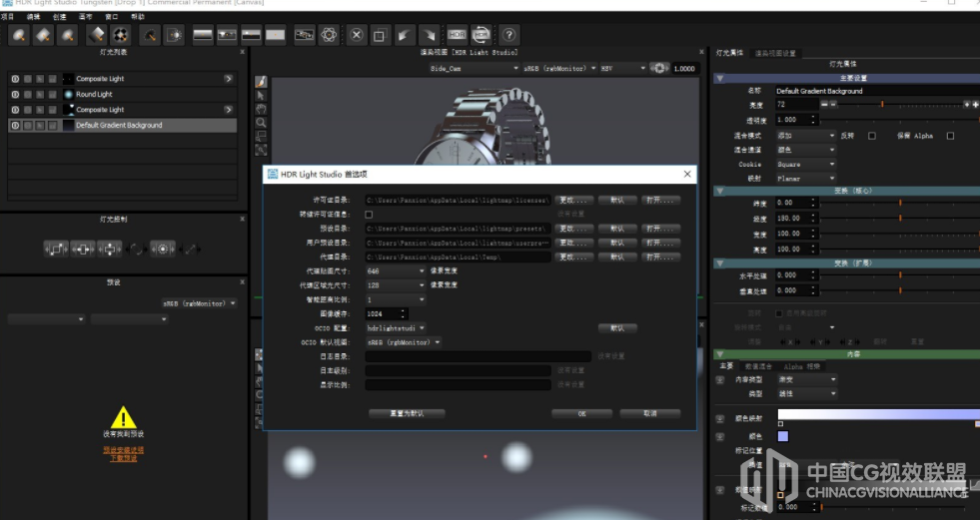The width and height of the screenshot is (980, 520).
Task: Click the image cache 1024 spinner field
Action: click(387, 314)
